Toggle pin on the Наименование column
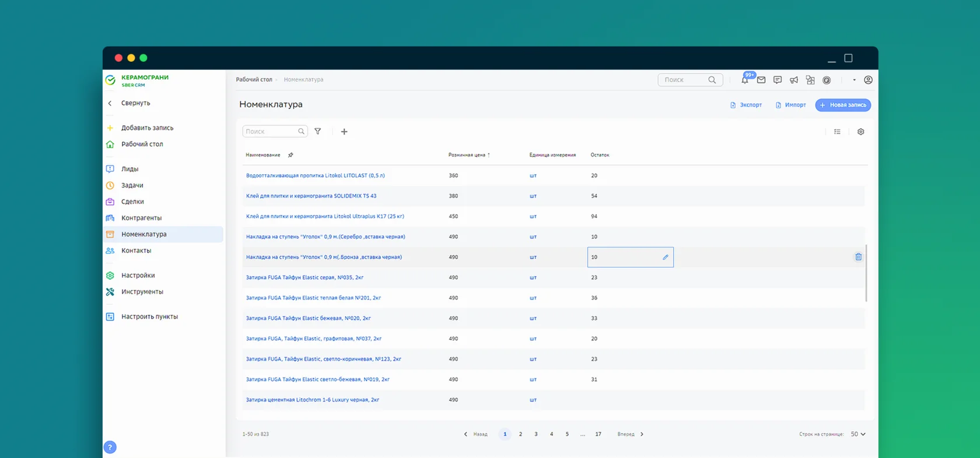 click(x=290, y=155)
